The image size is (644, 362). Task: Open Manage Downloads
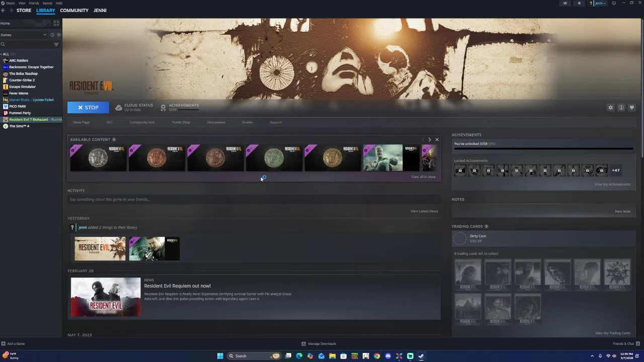pos(318,344)
